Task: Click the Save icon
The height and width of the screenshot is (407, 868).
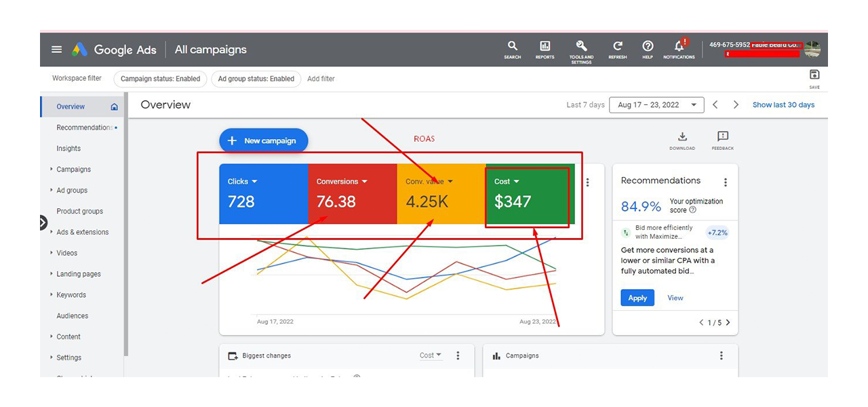Action: click(x=814, y=76)
